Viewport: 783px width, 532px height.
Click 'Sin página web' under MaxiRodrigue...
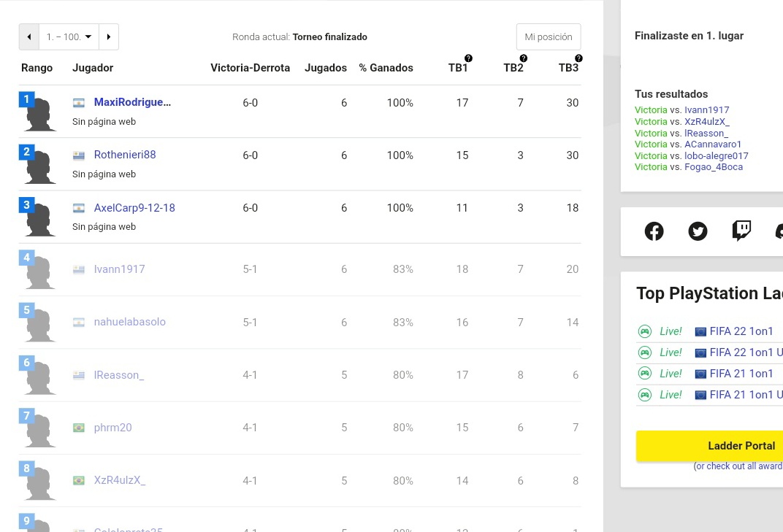pyautogui.click(x=104, y=122)
